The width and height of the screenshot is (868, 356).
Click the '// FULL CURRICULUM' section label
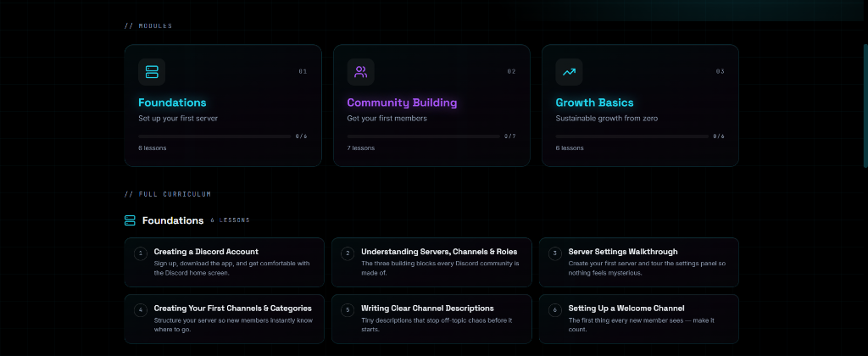(167, 194)
